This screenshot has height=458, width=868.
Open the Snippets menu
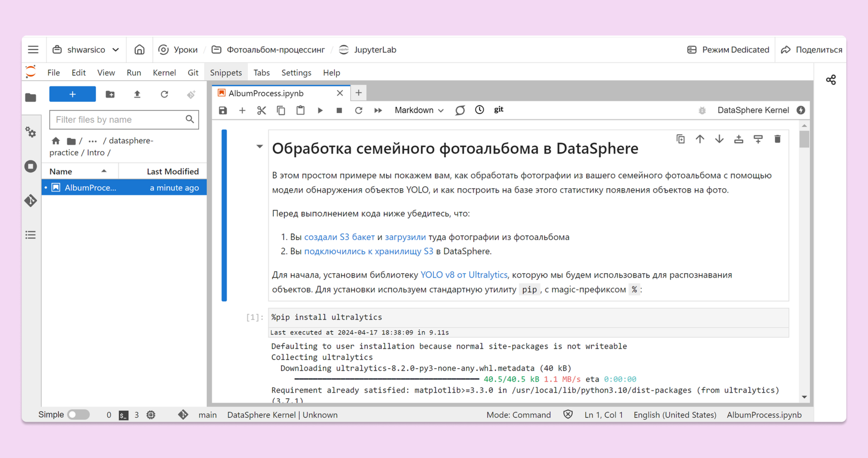[x=226, y=73]
